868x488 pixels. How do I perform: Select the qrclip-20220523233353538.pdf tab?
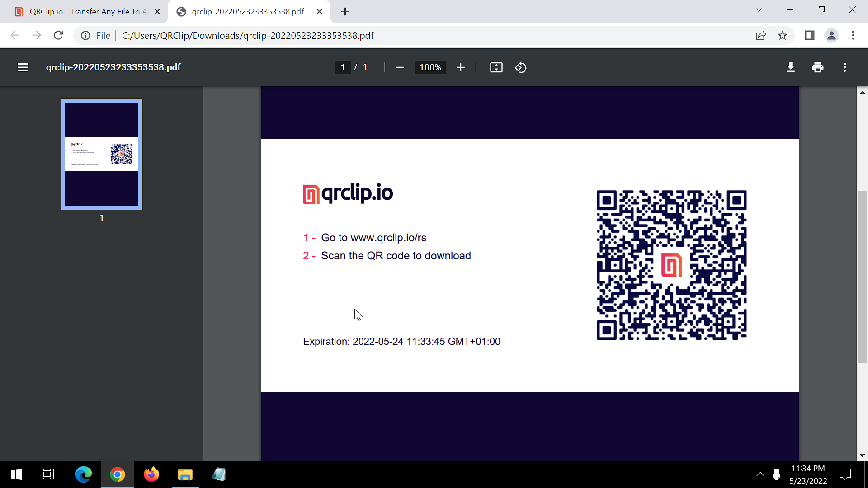pyautogui.click(x=249, y=12)
